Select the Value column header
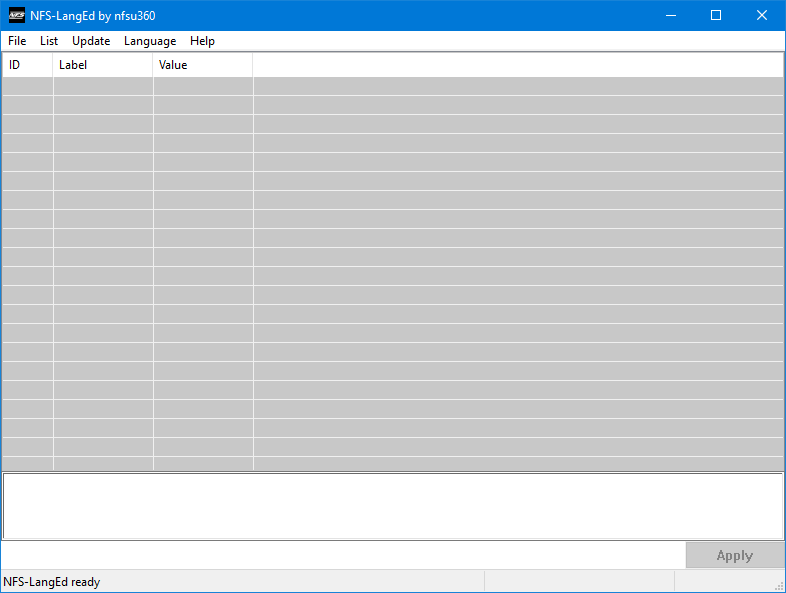786x593 pixels. click(x=202, y=65)
